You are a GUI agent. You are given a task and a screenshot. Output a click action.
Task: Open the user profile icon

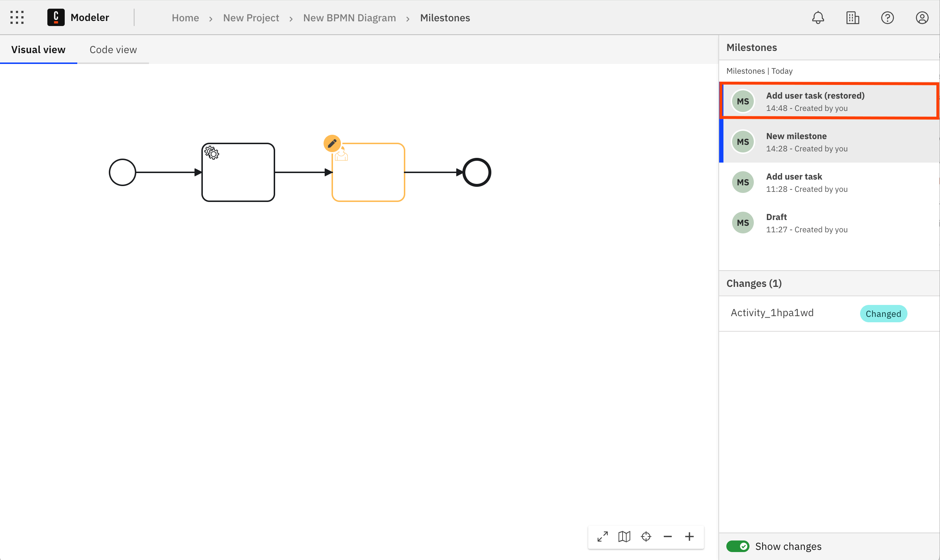click(922, 18)
